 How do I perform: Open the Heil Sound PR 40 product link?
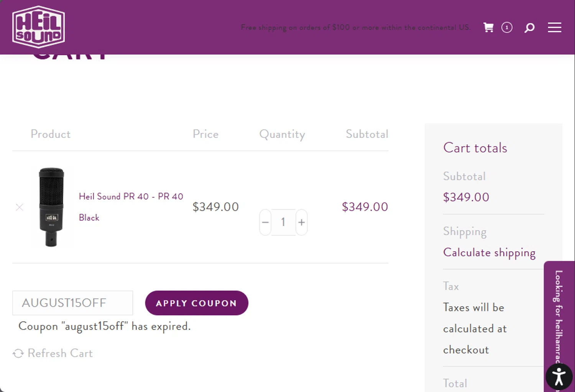(131, 207)
